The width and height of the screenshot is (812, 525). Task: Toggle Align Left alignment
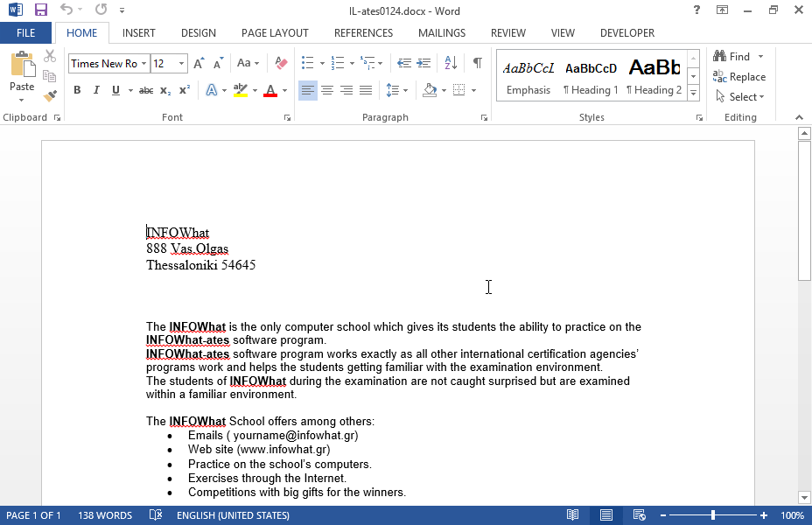[x=308, y=91]
